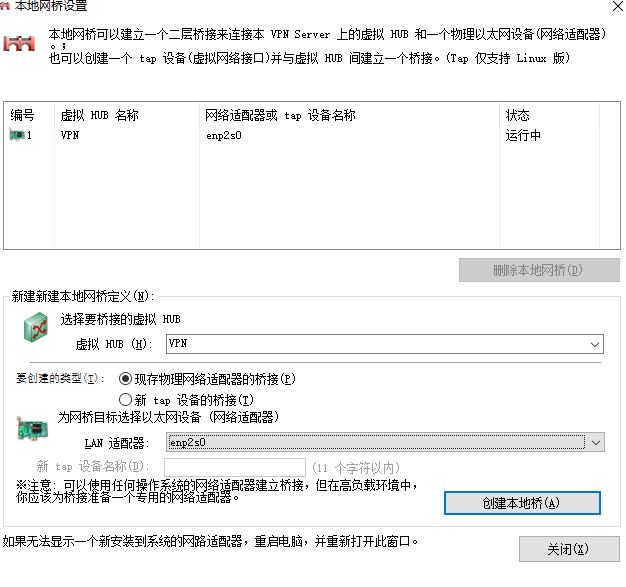The image size is (626, 587).
Task: Click the 网络适配器或 tap 设备名称 column header
Action: 349,115
